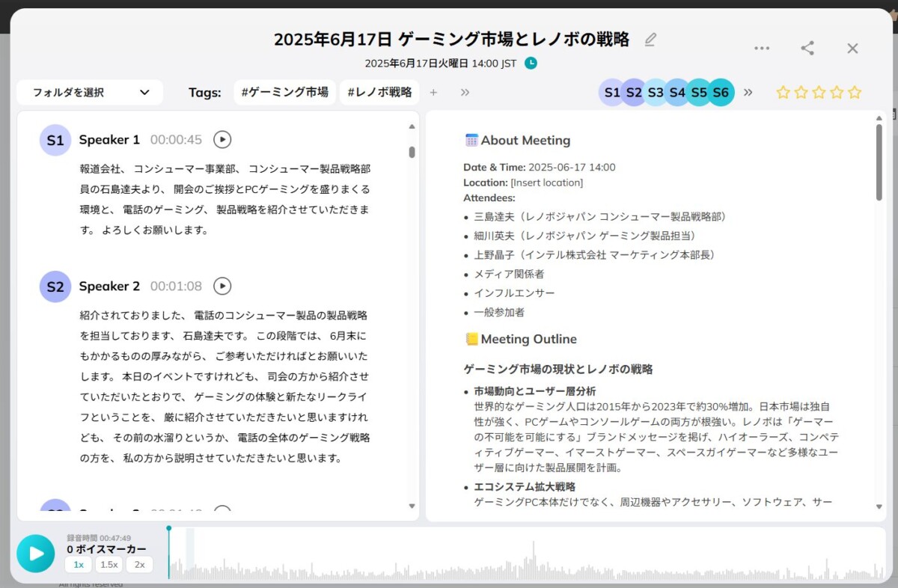The width and height of the screenshot is (898, 588).
Task: Click メディア関係者 list item
Action: (x=509, y=274)
